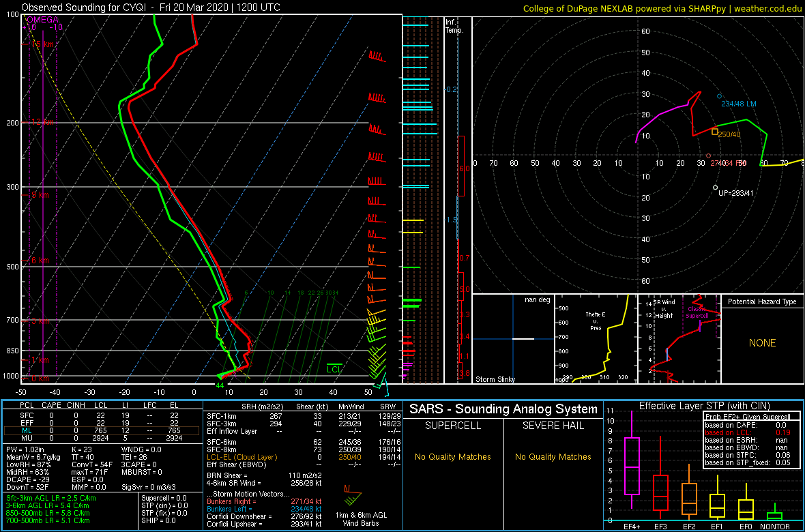Click the Corfidi Upshear = 293/41 kt line

click(264, 524)
